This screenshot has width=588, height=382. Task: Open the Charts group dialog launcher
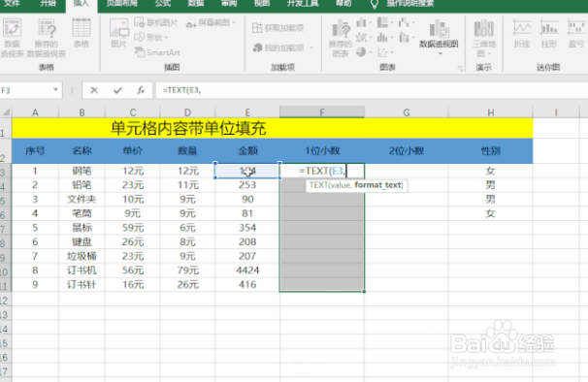click(460, 68)
